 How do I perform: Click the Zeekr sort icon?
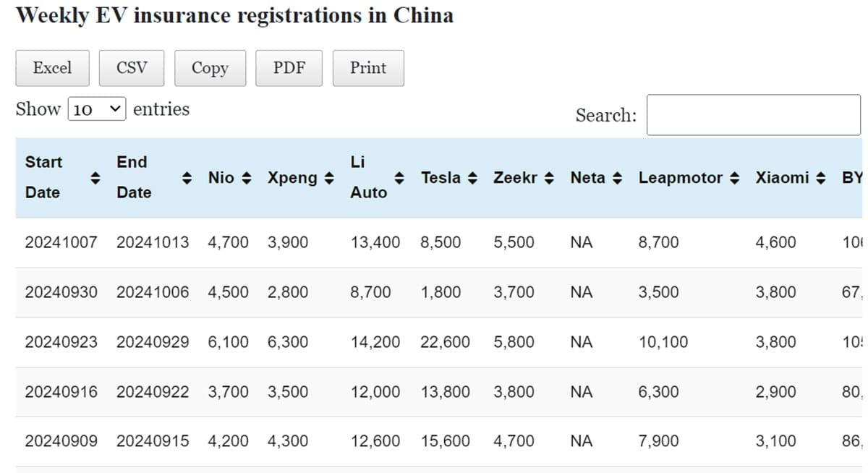[549, 178]
